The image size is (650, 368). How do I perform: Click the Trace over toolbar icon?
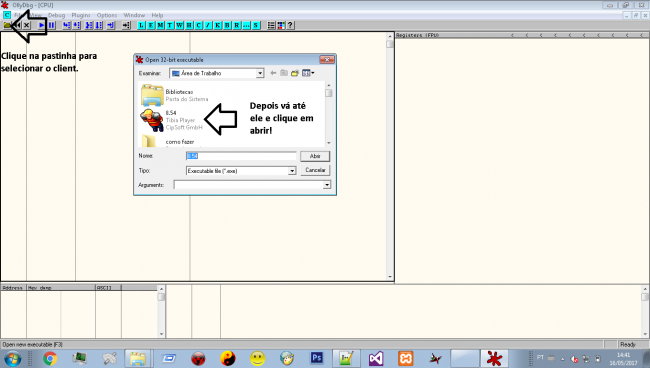pos(99,25)
